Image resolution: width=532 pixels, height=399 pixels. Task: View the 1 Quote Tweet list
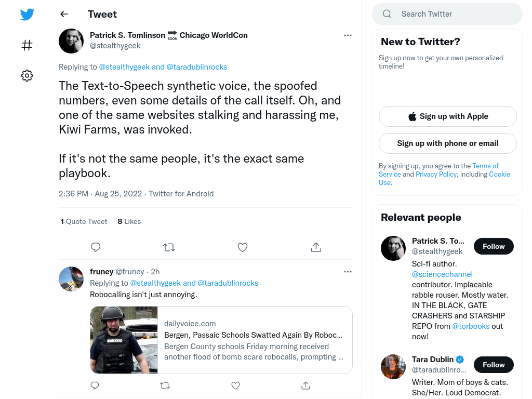point(84,221)
